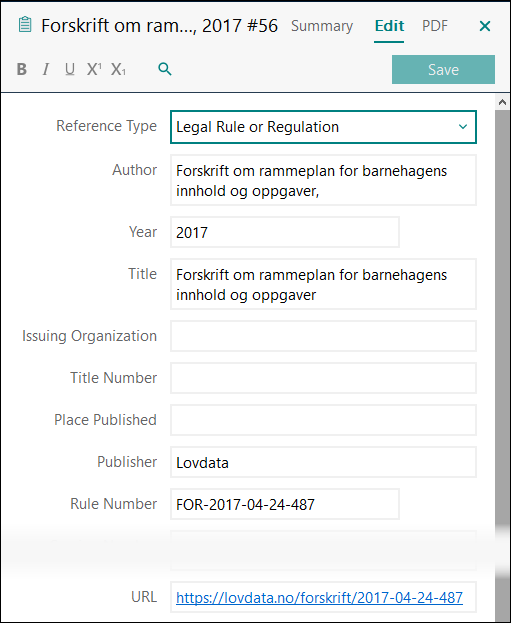Viewport: 511px width, 623px height.
Task: Apply superscript formatting
Action: point(94,69)
